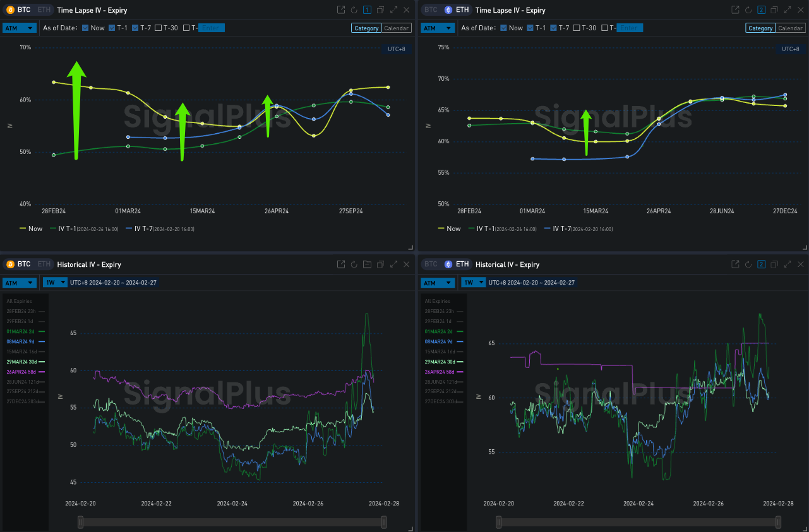Click the linked group 2 icon on ETH Time Lapse

coord(761,10)
